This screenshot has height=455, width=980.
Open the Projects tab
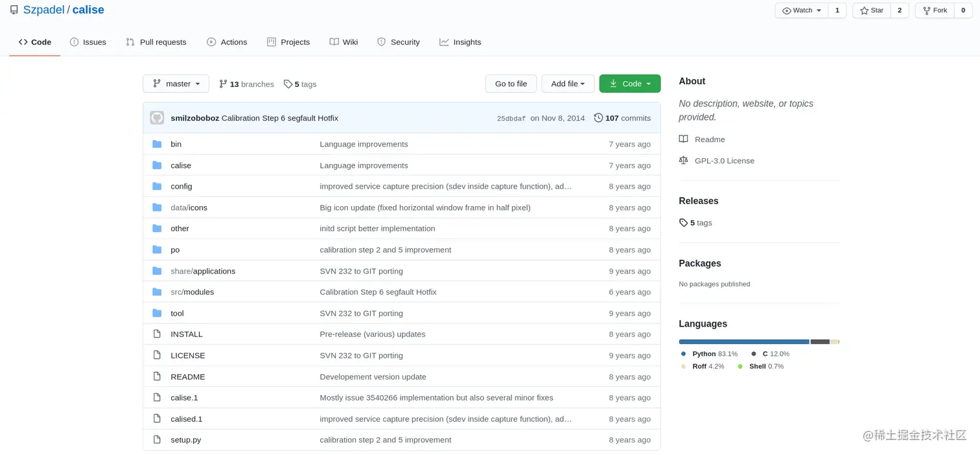(x=288, y=42)
